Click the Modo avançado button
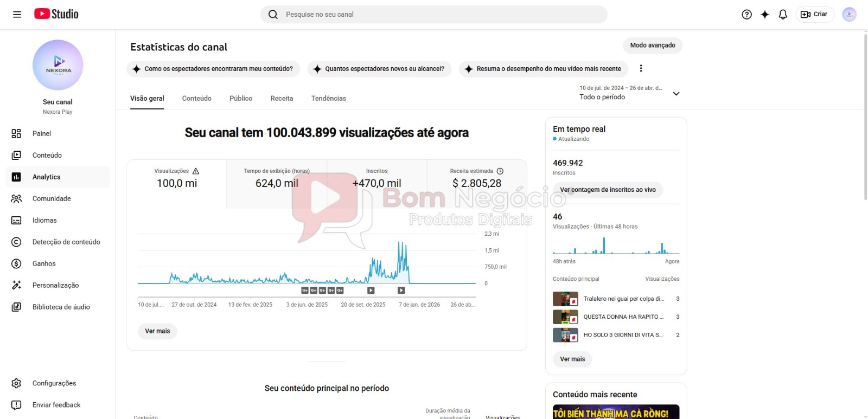The height and width of the screenshot is (419, 868). pos(653,46)
